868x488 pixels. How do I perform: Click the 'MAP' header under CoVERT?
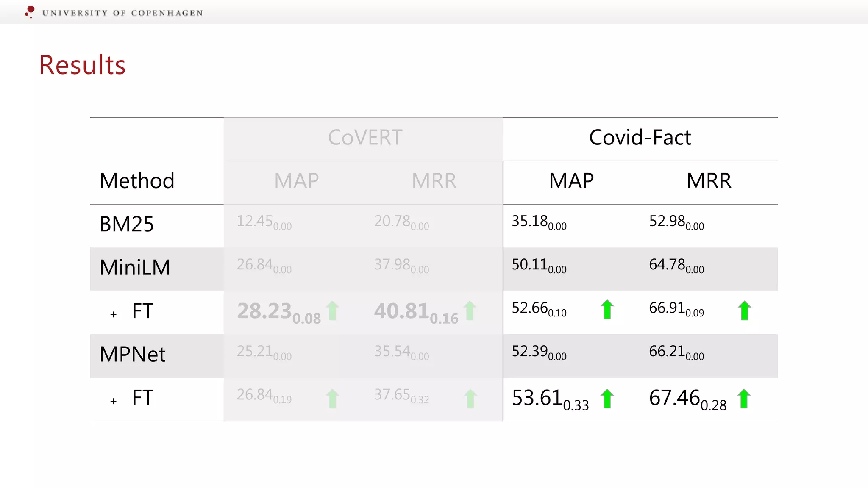pos(296,181)
